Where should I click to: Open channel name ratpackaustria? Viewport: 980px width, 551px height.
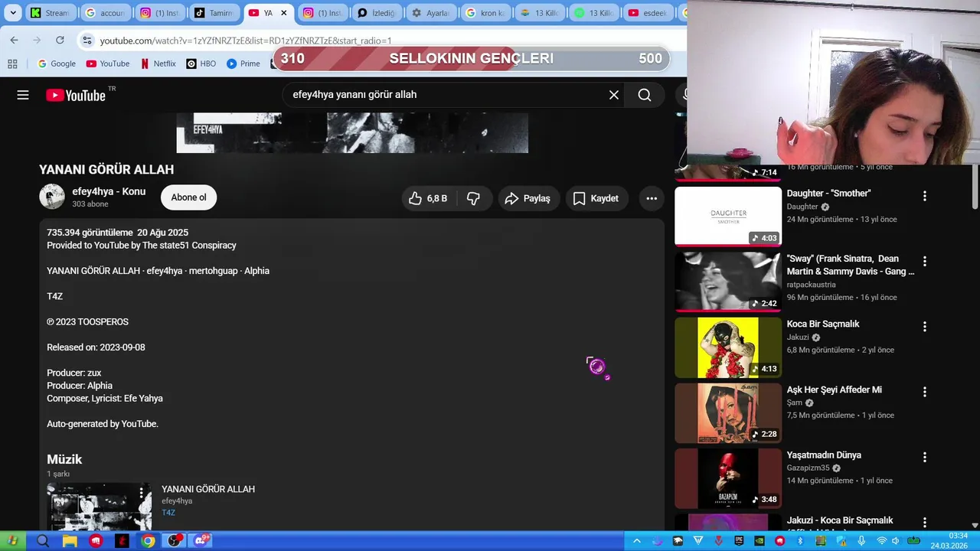[x=811, y=285]
